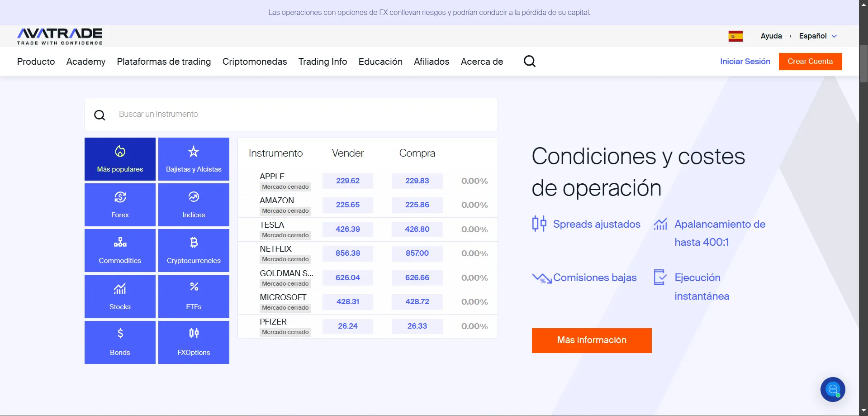Open the Academy menu
Screen dimensions: 868x416
(86, 62)
